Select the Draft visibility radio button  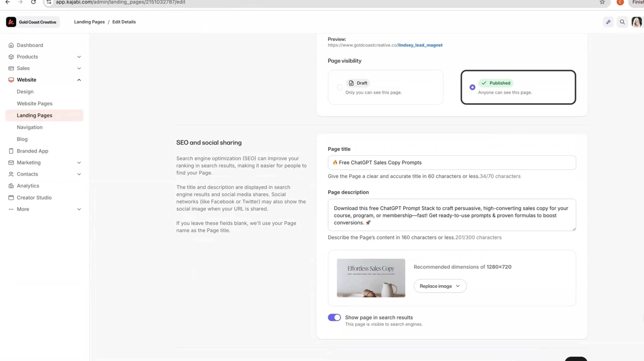(x=339, y=87)
